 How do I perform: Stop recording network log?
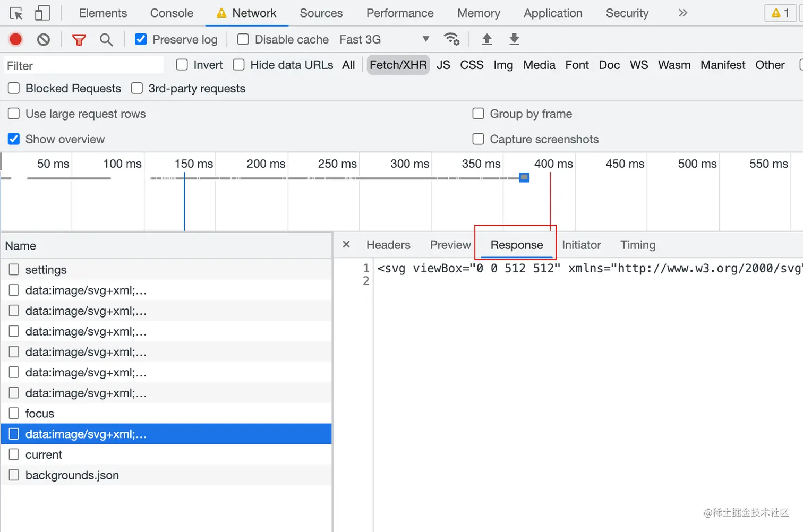[16, 39]
